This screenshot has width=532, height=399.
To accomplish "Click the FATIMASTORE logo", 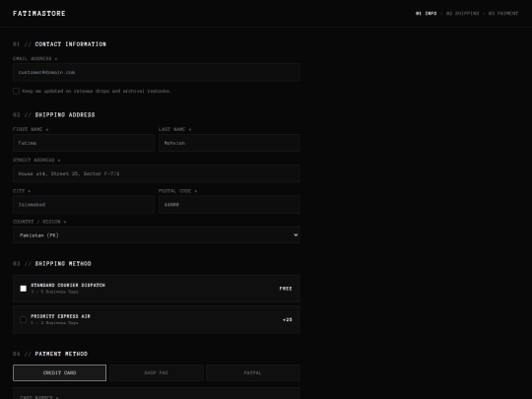I will [x=39, y=13].
